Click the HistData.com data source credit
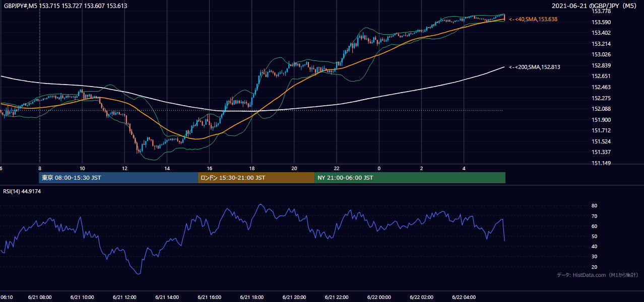Screen dimensions: 644x302 point(598,275)
